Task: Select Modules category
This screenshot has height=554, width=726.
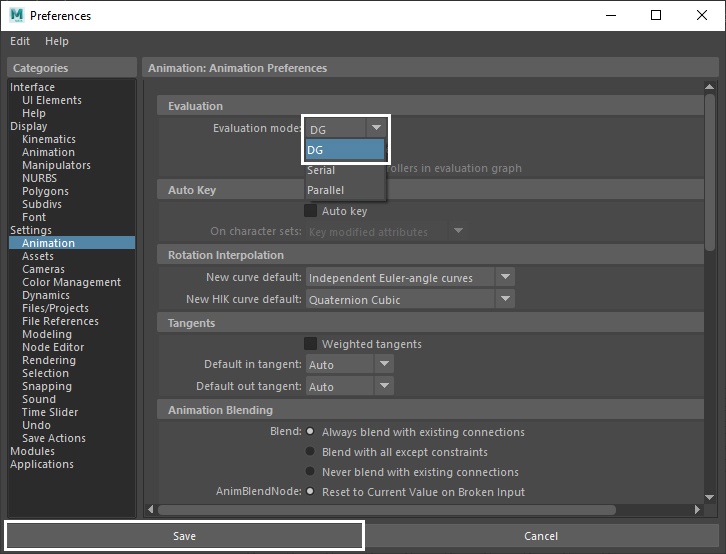Action: [32, 450]
